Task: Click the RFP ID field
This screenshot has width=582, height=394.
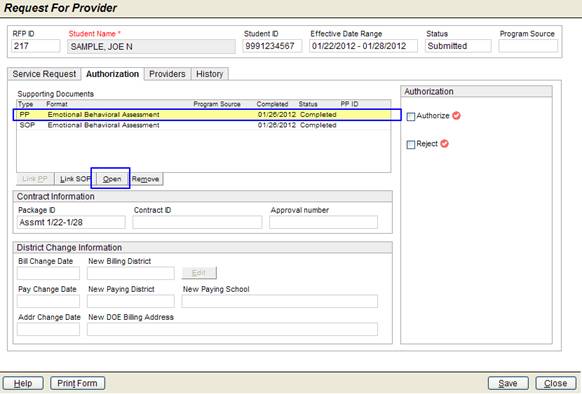Action: pos(36,46)
